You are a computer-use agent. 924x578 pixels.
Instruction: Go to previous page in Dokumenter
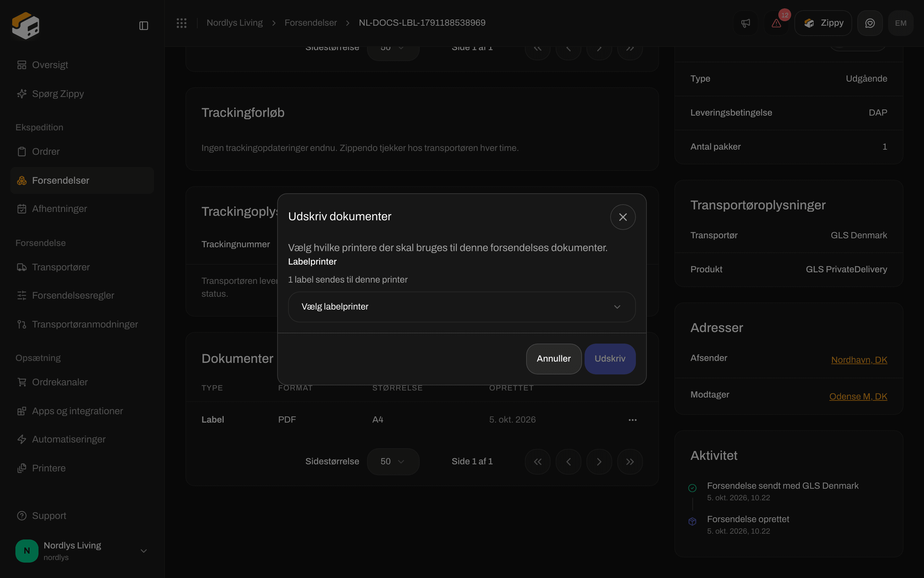tap(568, 462)
